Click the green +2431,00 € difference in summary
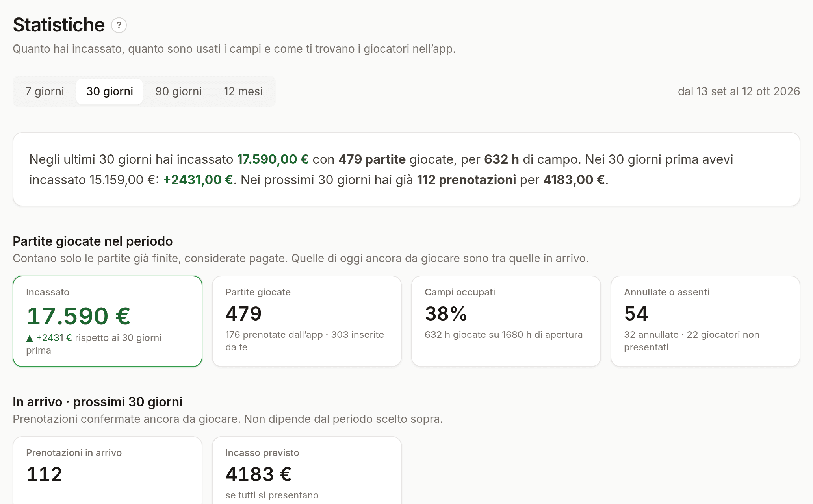The width and height of the screenshot is (813, 504). coord(198,180)
